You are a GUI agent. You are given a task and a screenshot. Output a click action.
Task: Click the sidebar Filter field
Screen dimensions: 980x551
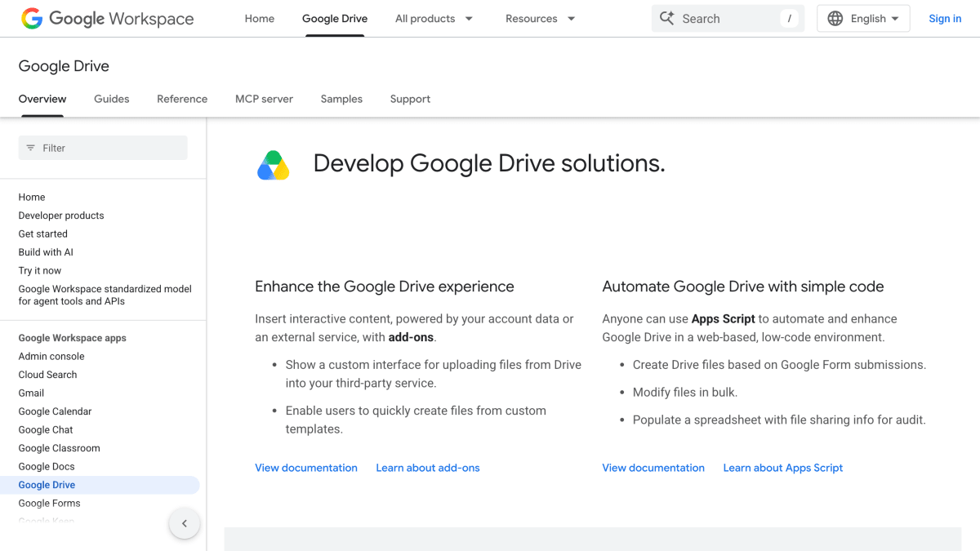[x=103, y=148]
